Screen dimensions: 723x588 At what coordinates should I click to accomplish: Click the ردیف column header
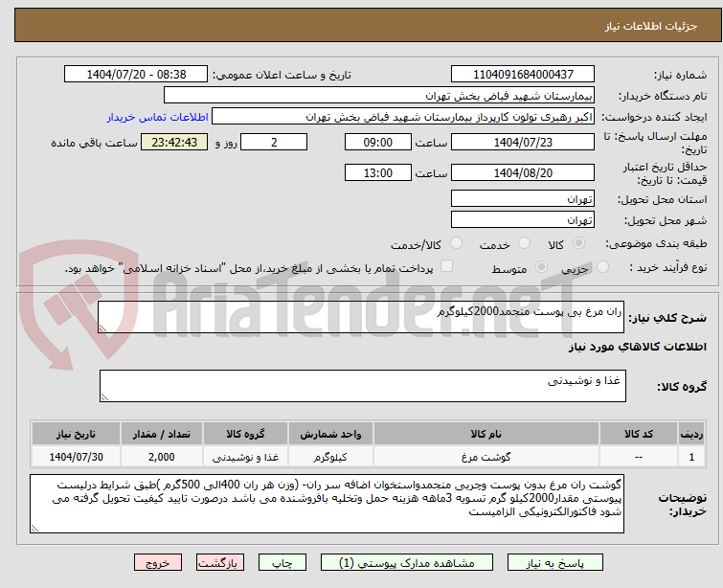coord(691,434)
